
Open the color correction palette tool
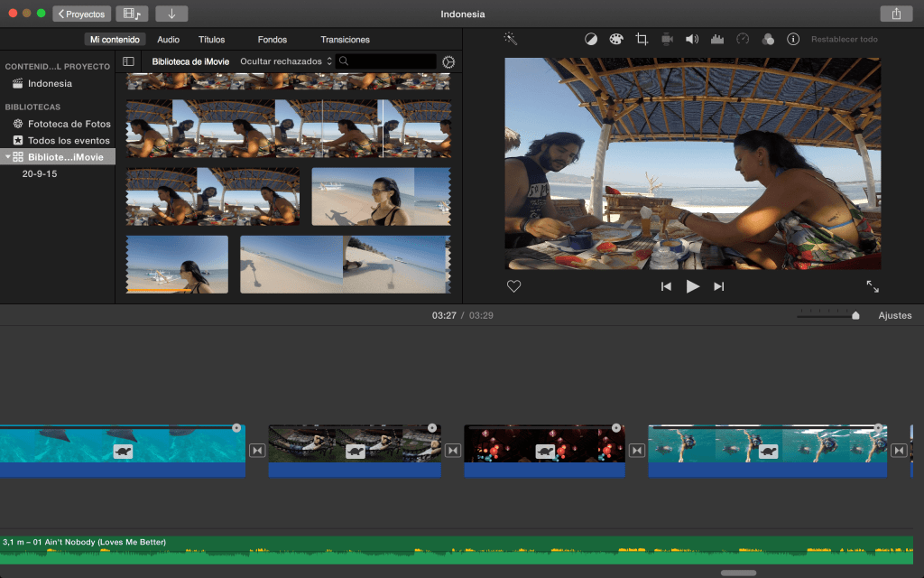coord(615,40)
